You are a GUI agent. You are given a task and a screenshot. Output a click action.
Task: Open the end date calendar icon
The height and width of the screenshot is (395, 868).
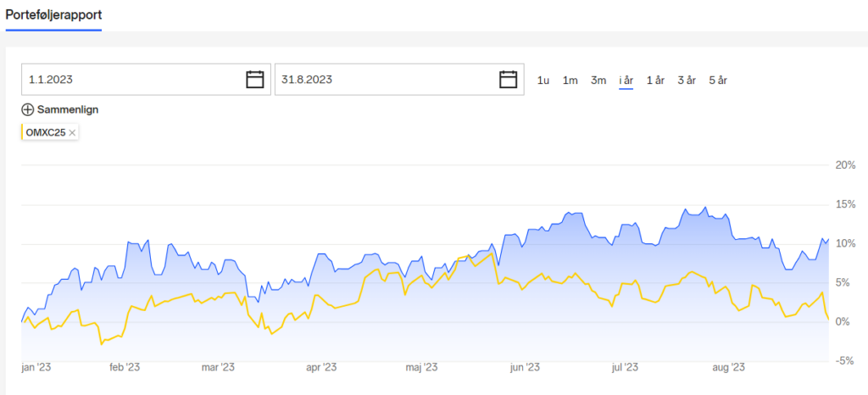click(x=509, y=80)
